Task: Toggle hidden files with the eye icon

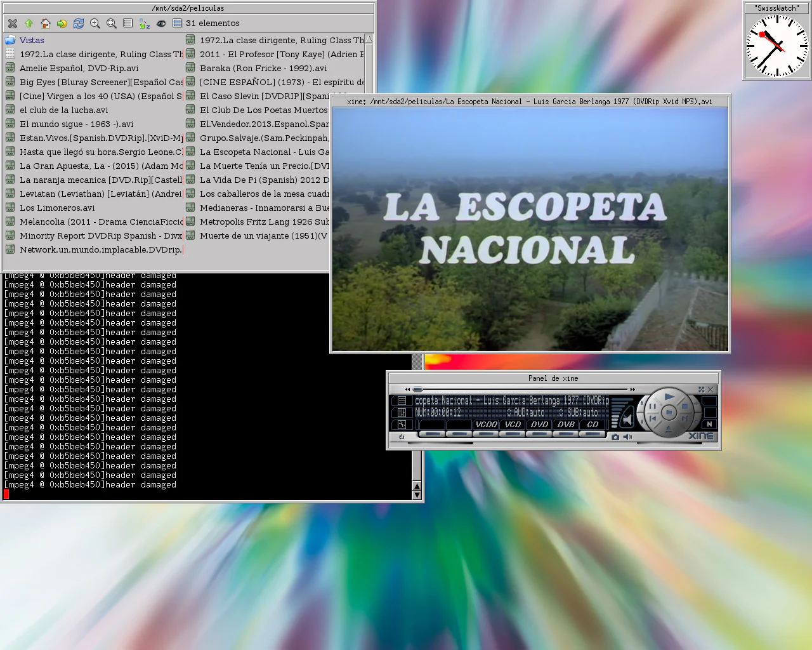Action: point(161,23)
